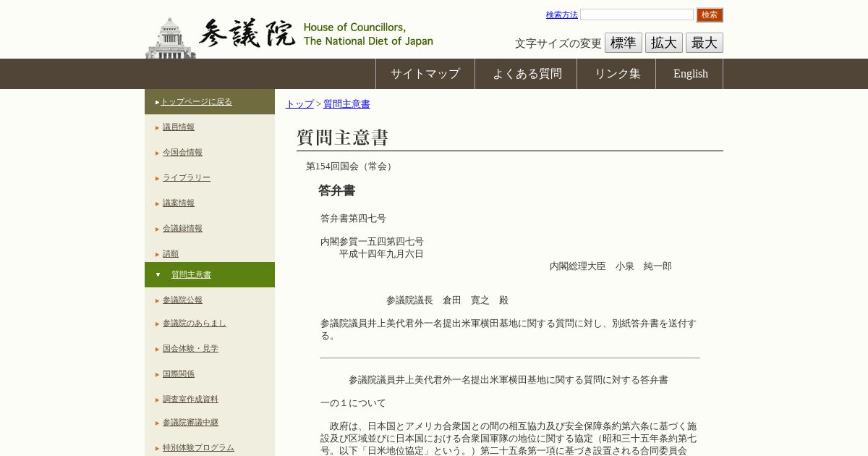Open ライブラリー in the sidebar
The height and width of the screenshot is (456, 868).
(187, 177)
